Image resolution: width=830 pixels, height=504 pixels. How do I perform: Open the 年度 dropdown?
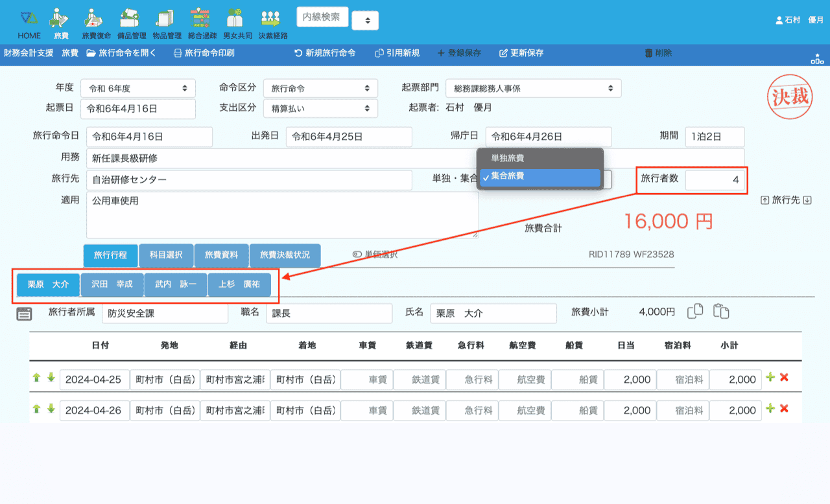tap(138, 88)
